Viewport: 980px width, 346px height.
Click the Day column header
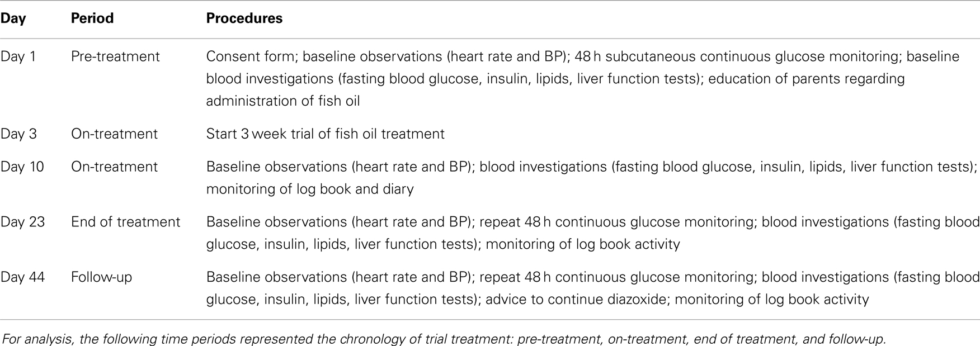[13, 18]
